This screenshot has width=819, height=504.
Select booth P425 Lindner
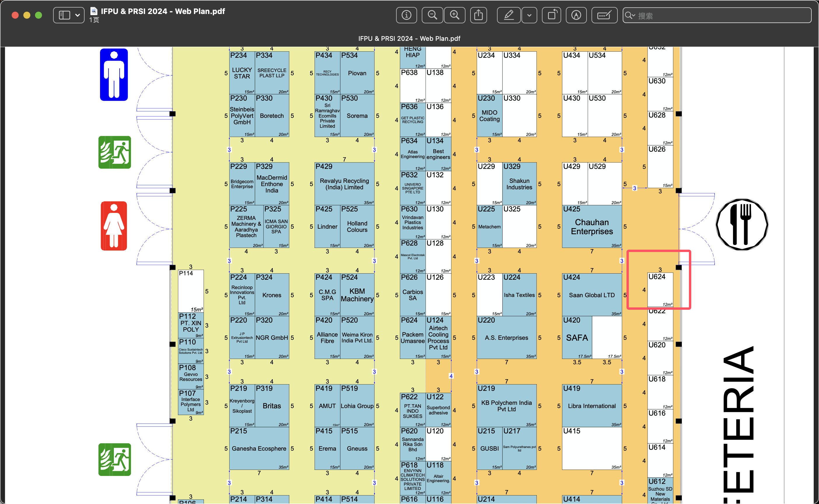[327, 226]
